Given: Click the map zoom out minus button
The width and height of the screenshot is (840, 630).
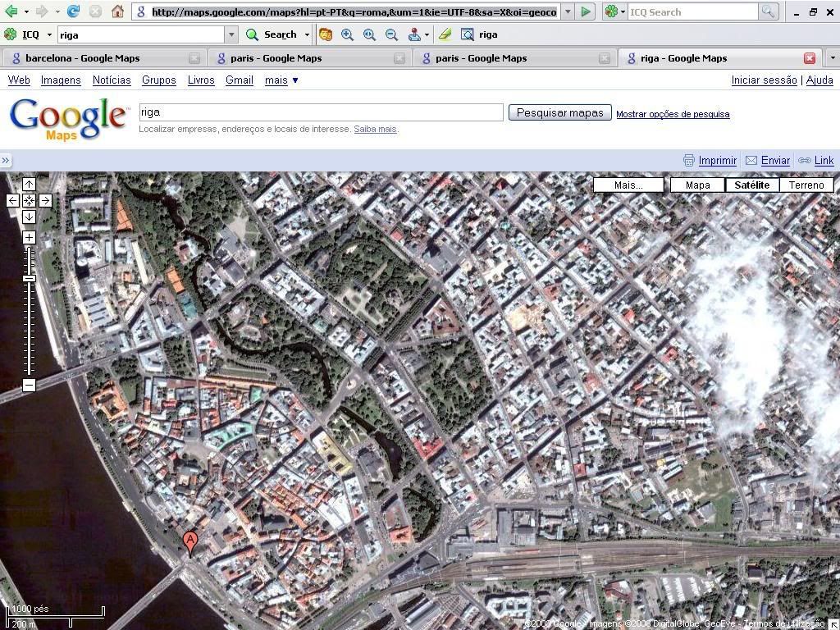Looking at the screenshot, I should 29,385.
